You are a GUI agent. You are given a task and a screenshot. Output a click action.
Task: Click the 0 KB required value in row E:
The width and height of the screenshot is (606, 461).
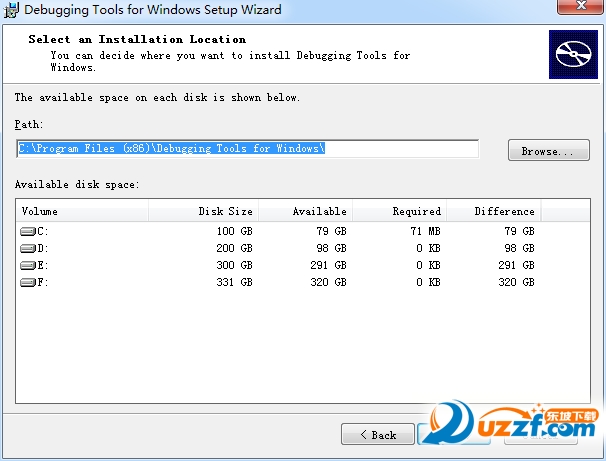tap(429, 265)
